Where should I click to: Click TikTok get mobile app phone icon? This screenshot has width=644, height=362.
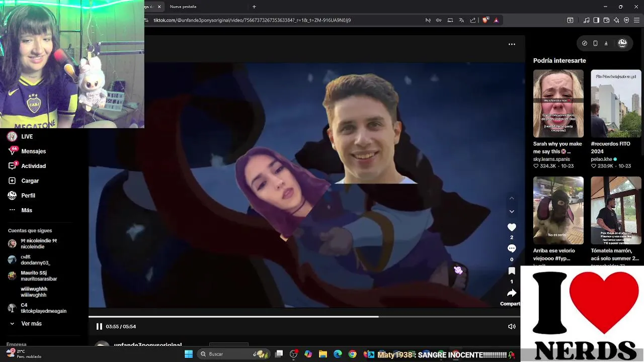click(595, 43)
